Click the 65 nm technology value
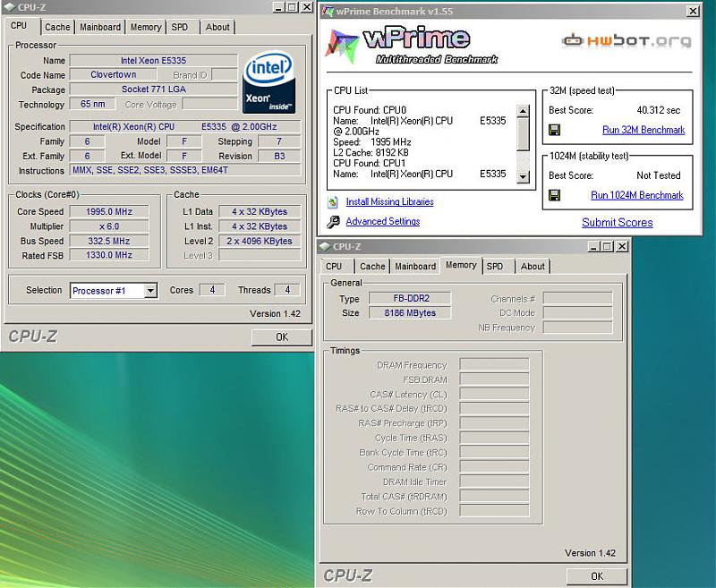The height and width of the screenshot is (588, 716). (92, 104)
